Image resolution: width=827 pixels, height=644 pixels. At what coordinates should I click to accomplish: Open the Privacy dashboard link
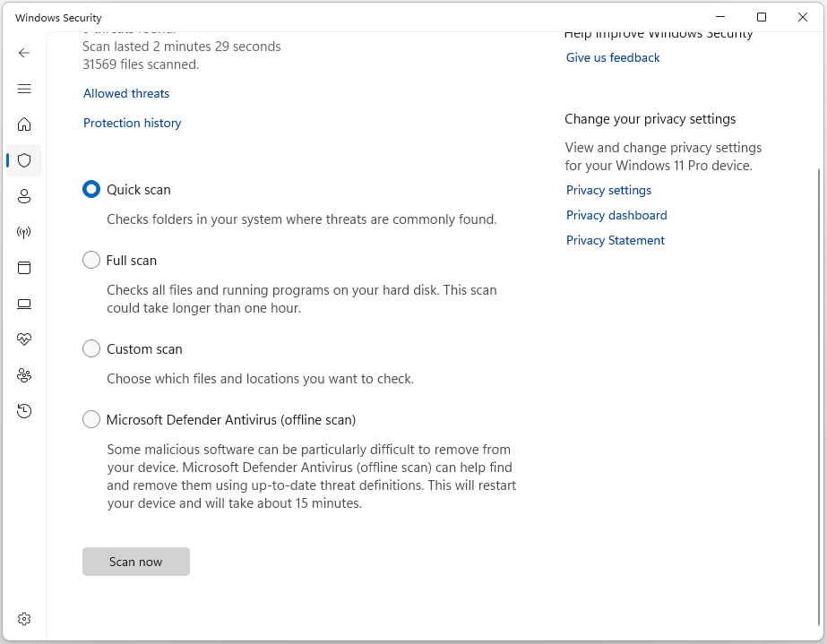pyautogui.click(x=616, y=215)
